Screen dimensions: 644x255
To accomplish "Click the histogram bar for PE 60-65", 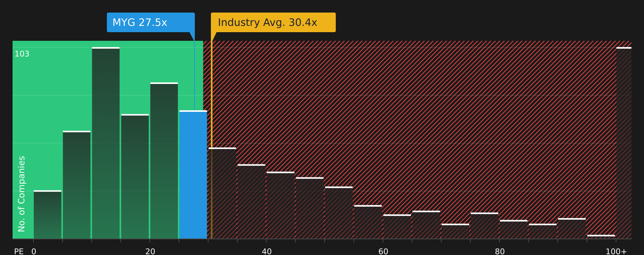I will (x=397, y=226).
